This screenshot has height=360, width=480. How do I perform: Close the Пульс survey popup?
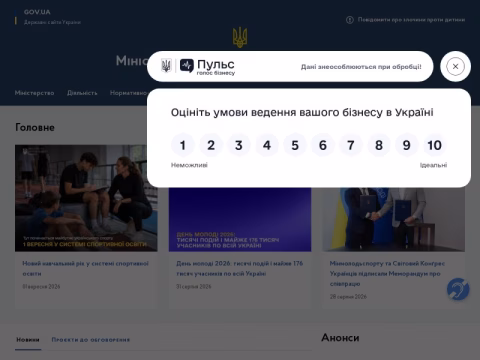click(455, 66)
